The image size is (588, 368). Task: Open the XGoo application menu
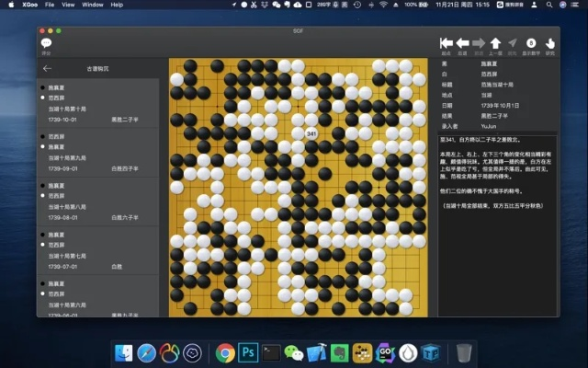point(30,5)
